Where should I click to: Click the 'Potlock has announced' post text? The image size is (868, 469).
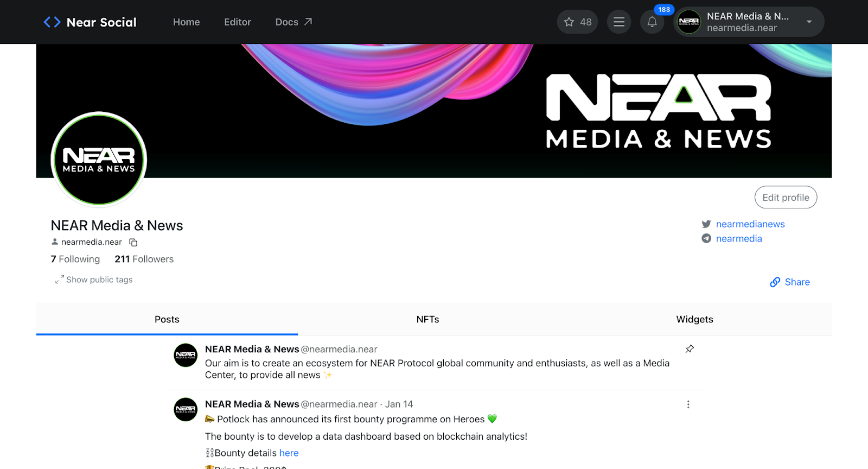pos(351,420)
